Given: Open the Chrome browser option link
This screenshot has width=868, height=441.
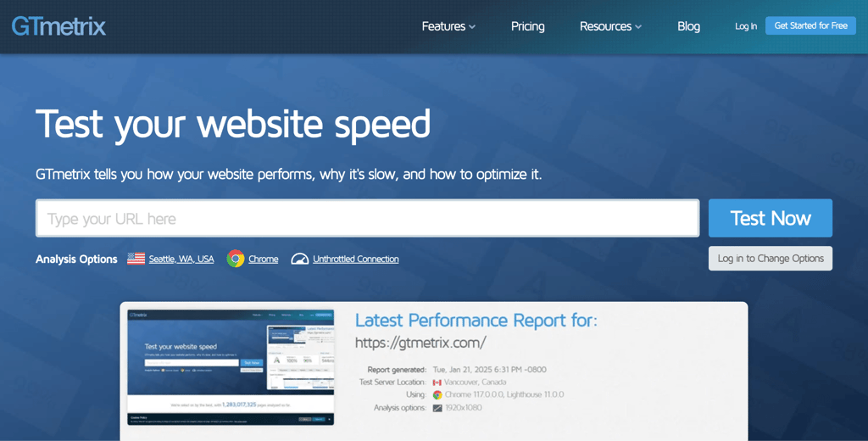Looking at the screenshot, I should click(x=263, y=259).
